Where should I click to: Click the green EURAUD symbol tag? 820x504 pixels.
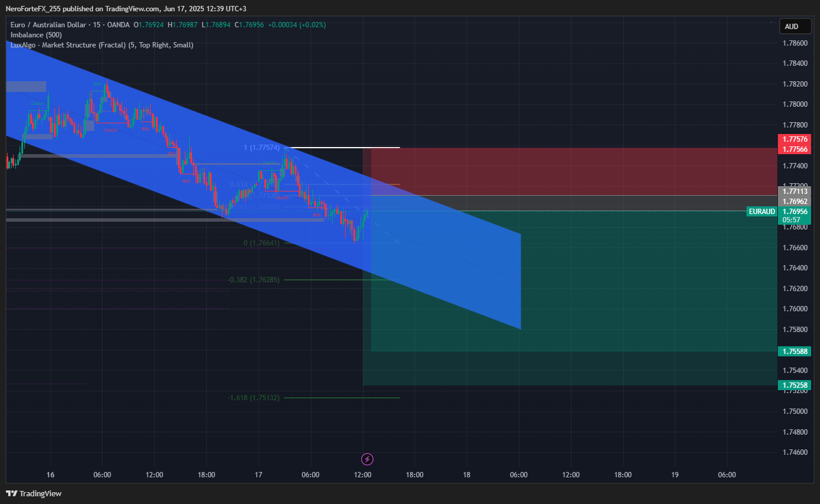coord(762,212)
